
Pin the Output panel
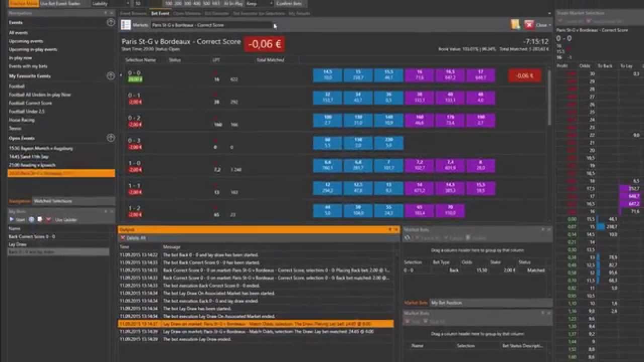coord(390,230)
